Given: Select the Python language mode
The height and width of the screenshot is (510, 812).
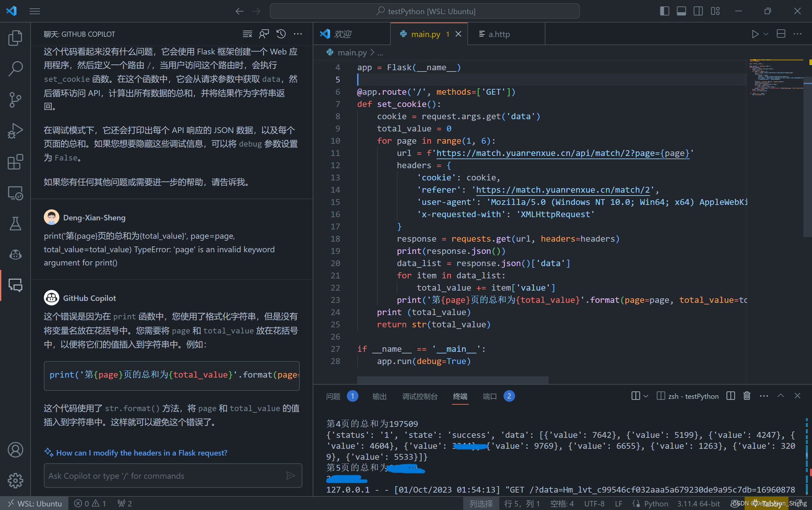Looking at the screenshot, I should pos(656,504).
